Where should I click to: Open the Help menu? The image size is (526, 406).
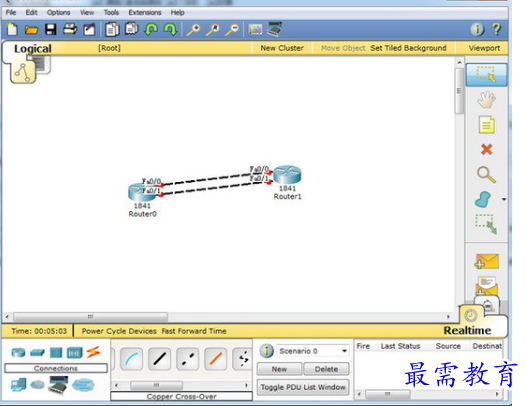point(177,13)
